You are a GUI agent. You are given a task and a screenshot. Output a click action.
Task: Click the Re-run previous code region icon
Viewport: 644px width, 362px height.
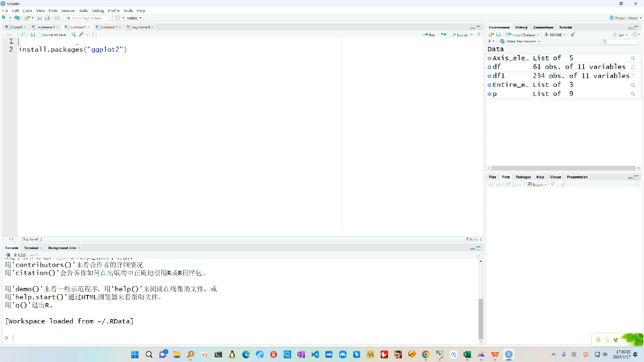[443, 35]
